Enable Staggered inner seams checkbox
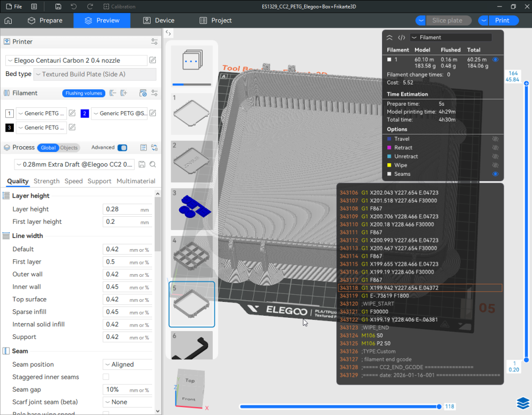This screenshot has width=532, height=415. [106, 377]
